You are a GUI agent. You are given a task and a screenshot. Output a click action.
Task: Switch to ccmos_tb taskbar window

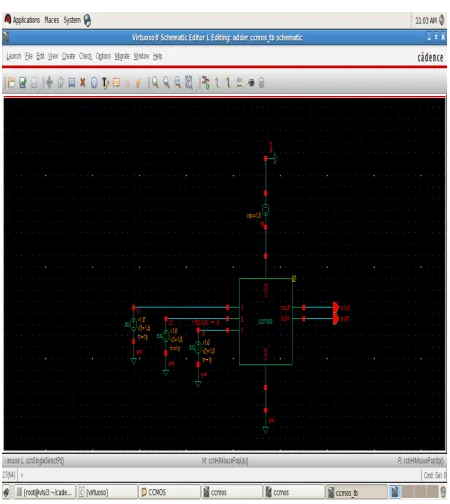point(356,492)
